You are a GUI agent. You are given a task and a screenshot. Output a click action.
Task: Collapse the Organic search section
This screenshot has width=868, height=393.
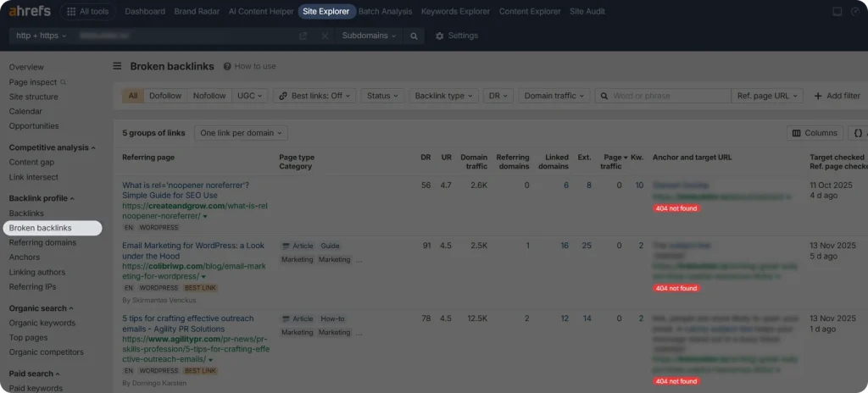tap(41, 308)
